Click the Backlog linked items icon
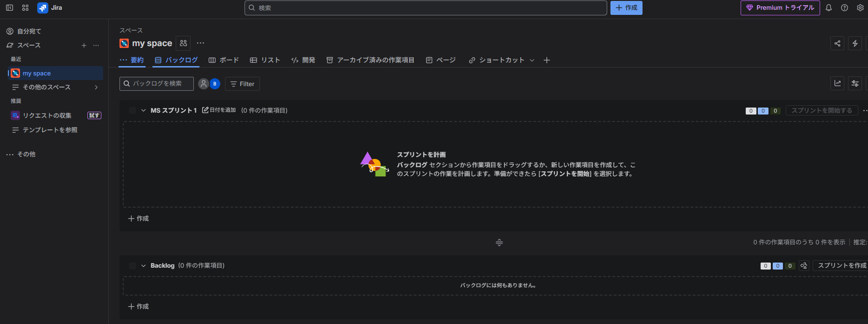The width and height of the screenshot is (868, 324). click(804, 266)
